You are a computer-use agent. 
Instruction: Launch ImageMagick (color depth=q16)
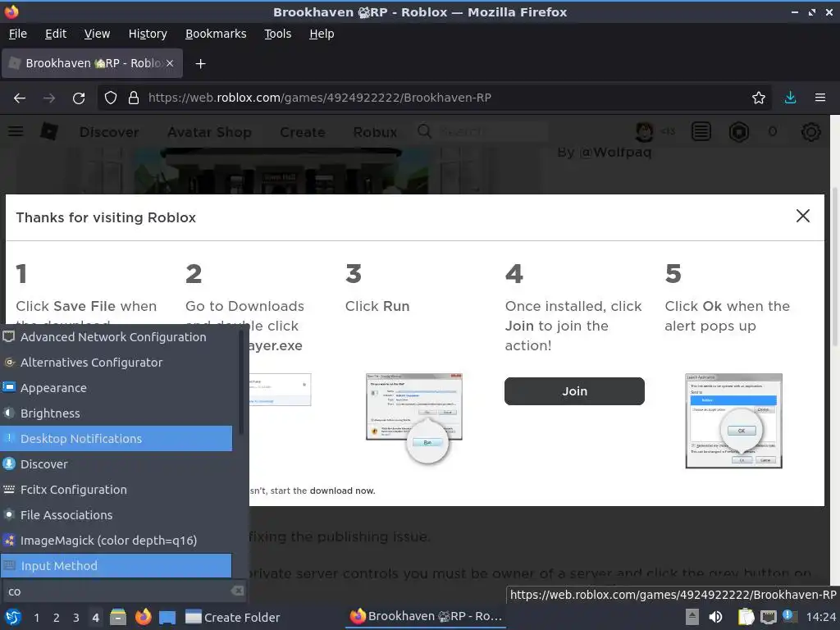(x=116, y=541)
